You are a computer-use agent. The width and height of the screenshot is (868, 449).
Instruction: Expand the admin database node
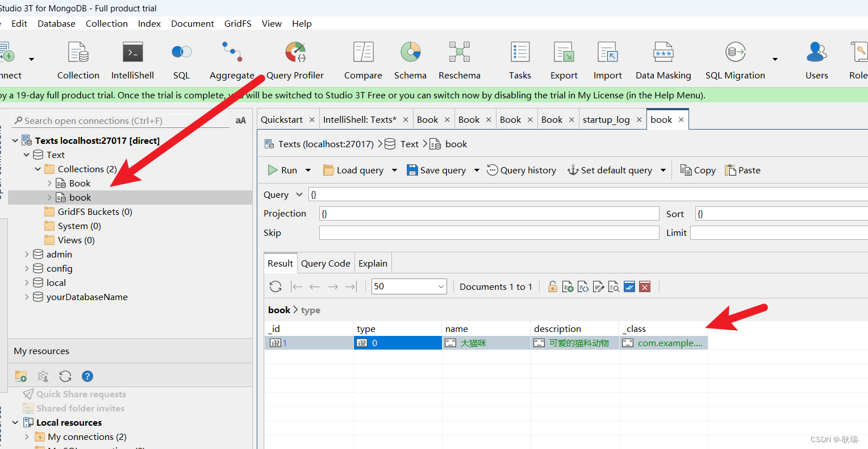point(27,254)
